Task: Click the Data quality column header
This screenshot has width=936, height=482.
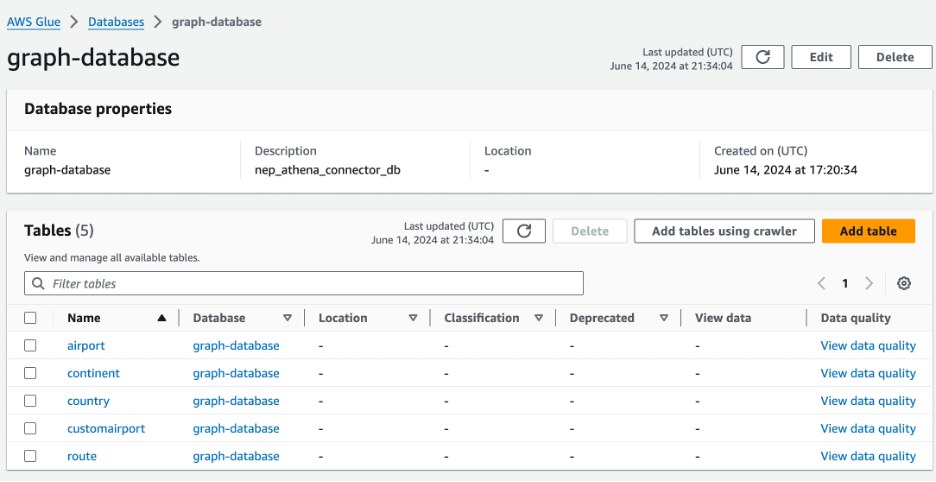Action: tap(855, 318)
